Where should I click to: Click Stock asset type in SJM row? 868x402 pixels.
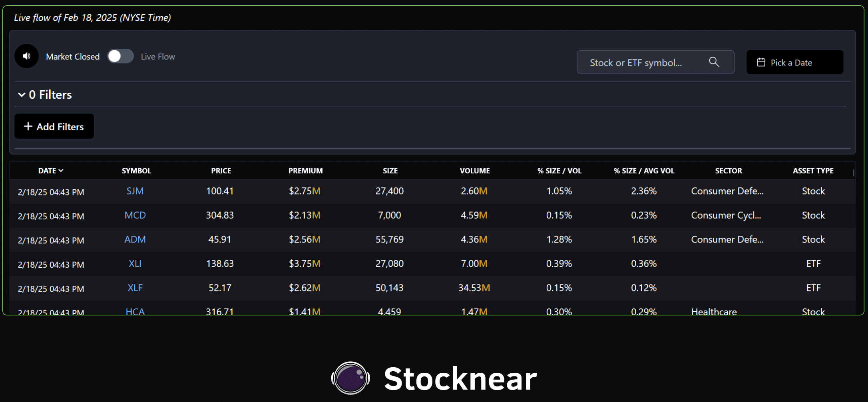[x=813, y=191]
